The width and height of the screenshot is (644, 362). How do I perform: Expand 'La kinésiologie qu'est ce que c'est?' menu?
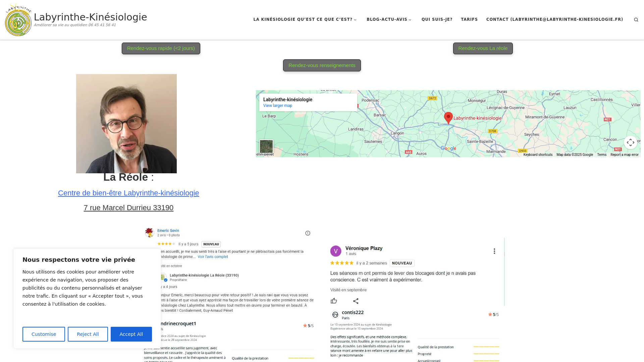(305, 19)
